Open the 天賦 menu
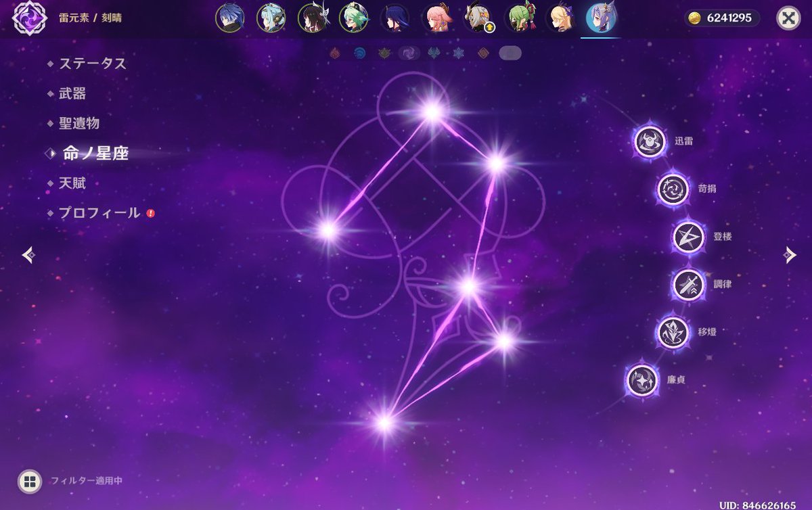The height and width of the screenshot is (510, 812). (72, 183)
